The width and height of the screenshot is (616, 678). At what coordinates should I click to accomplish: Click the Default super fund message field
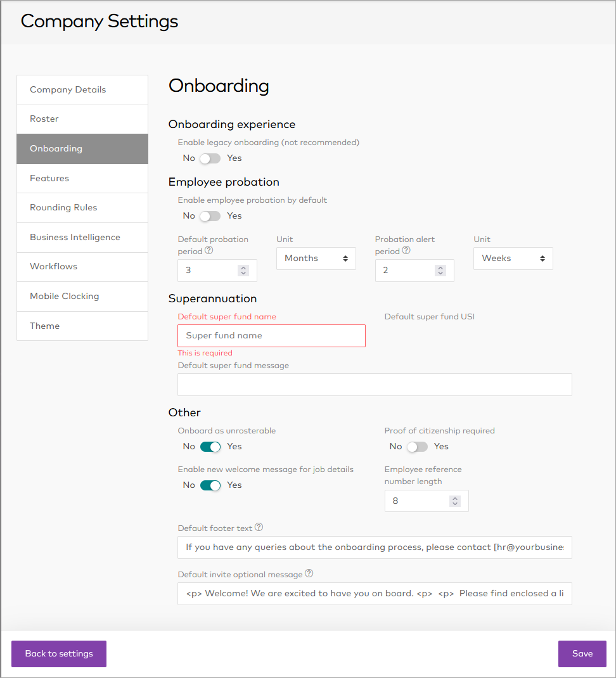375,385
